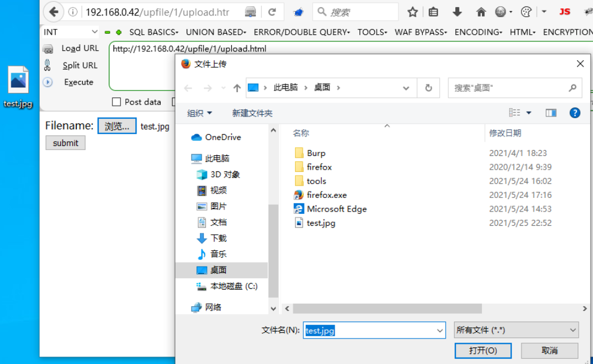Click the back navigation arrow
593x364 pixels.
(x=53, y=11)
